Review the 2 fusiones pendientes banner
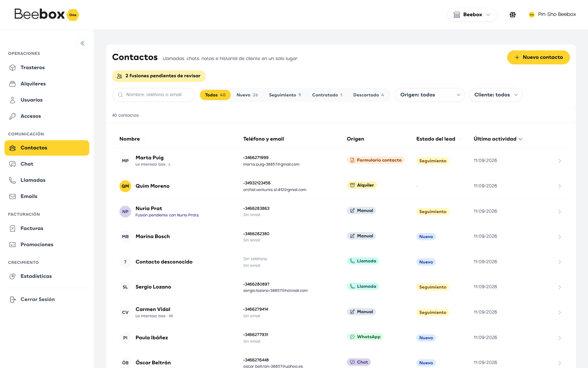 point(159,76)
